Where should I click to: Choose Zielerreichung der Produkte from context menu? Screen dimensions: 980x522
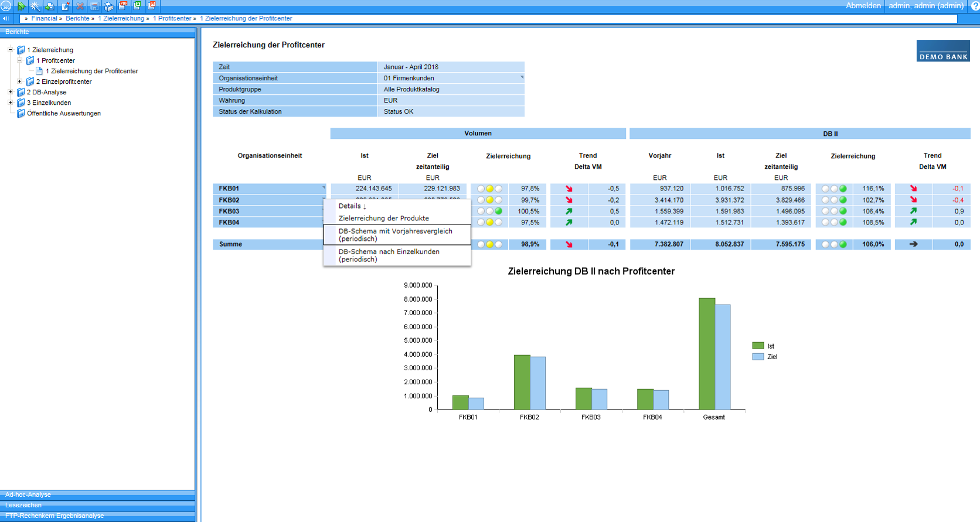tap(383, 218)
